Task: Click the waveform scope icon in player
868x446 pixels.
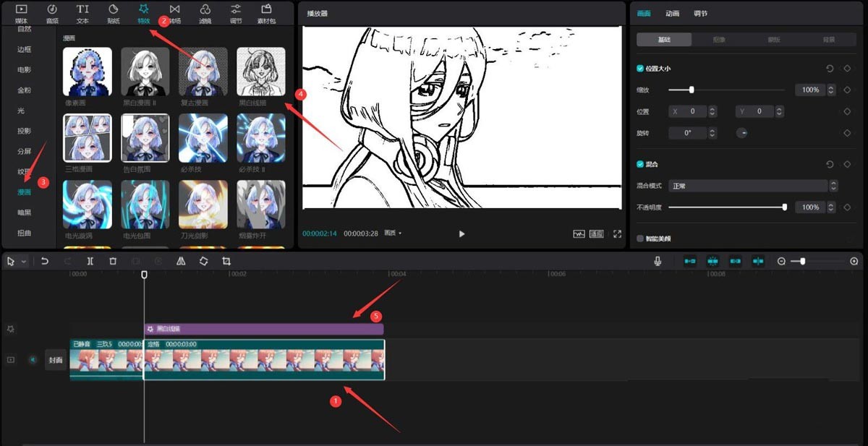Action: coord(579,234)
